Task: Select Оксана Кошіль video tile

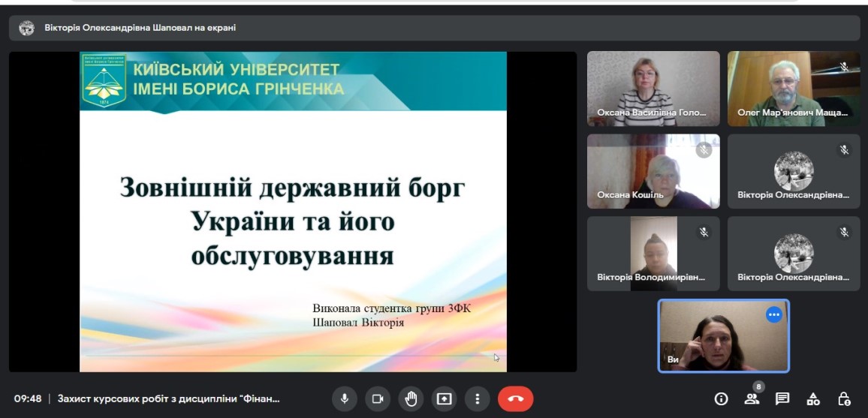Action: (x=653, y=171)
